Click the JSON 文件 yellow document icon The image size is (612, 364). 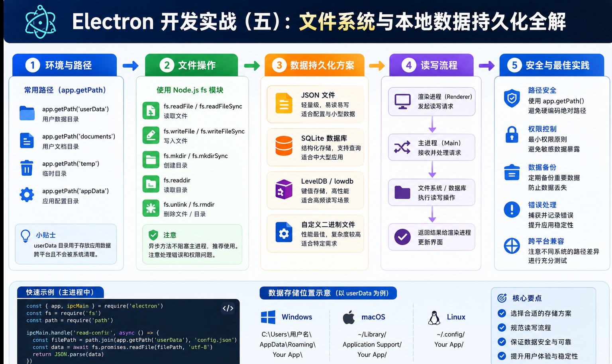click(284, 103)
